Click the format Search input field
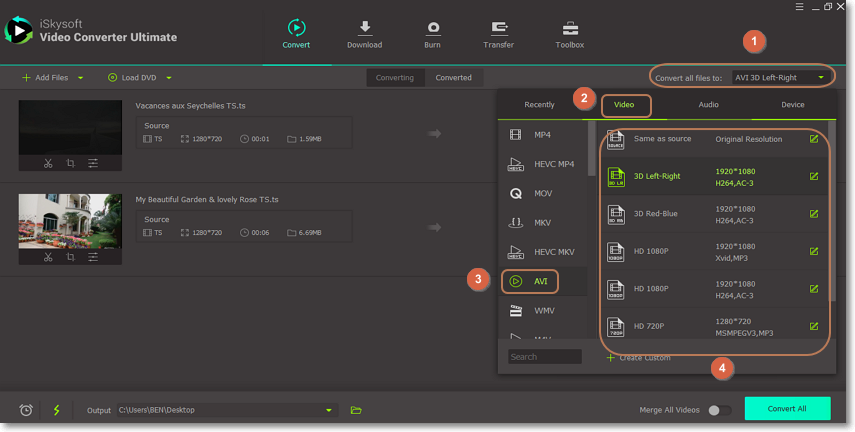 544,357
